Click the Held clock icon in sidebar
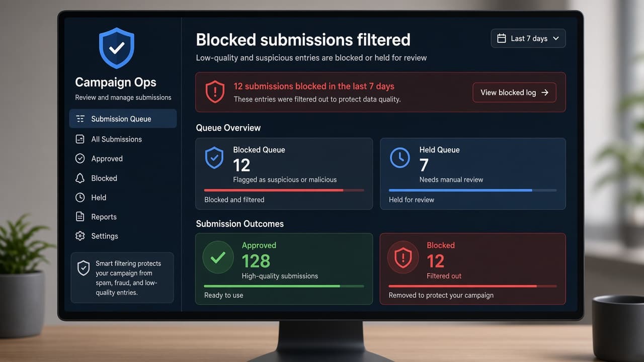Viewport: 644px width, 362px height. pos(80,198)
